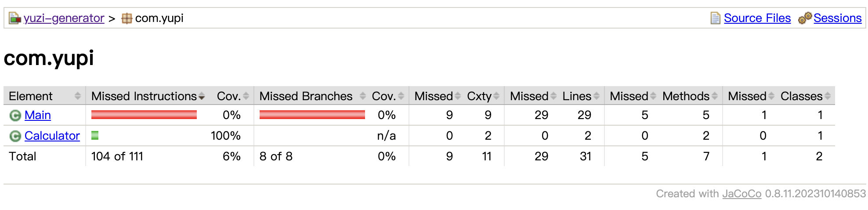Click Main's red missed instructions bar
Screen dimensions: 868x210
coord(144,115)
